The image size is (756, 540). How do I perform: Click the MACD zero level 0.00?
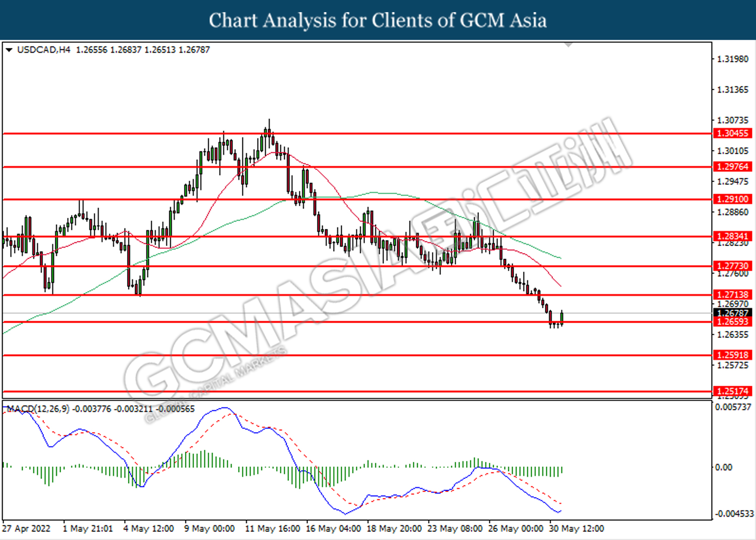[x=724, y=467]
